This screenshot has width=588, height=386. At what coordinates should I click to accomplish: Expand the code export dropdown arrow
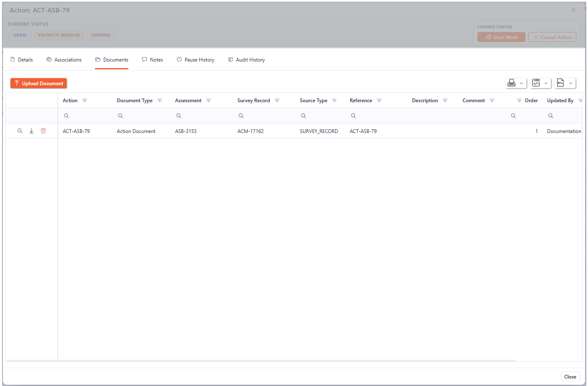point(546,83)
